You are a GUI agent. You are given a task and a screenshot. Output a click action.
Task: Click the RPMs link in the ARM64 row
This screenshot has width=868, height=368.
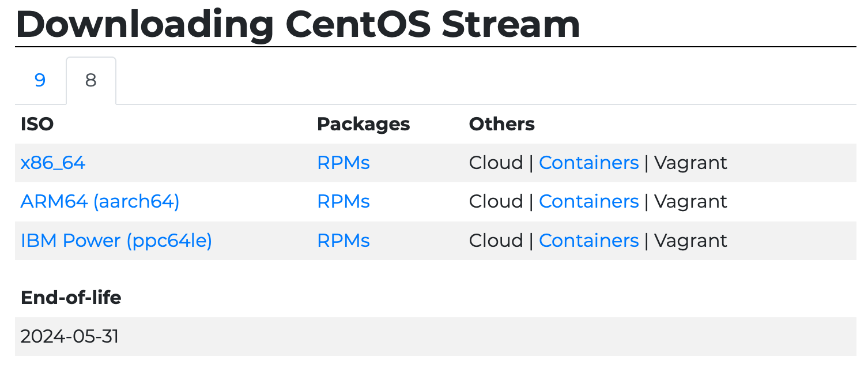tap(343, 202)
